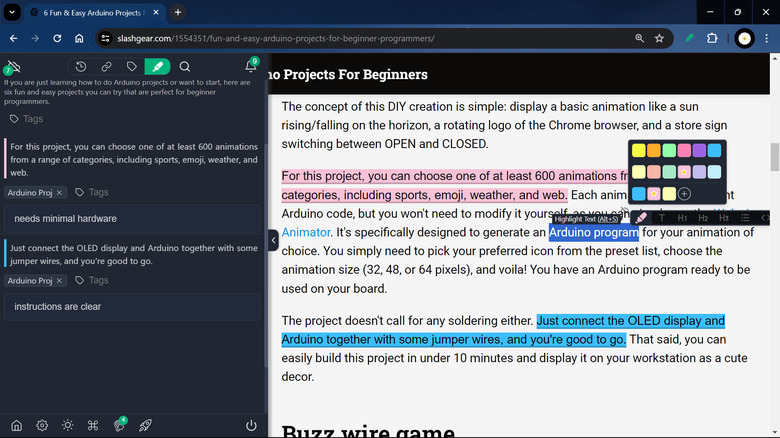Apply H1 heading format to selection

(x=682, y=218)
